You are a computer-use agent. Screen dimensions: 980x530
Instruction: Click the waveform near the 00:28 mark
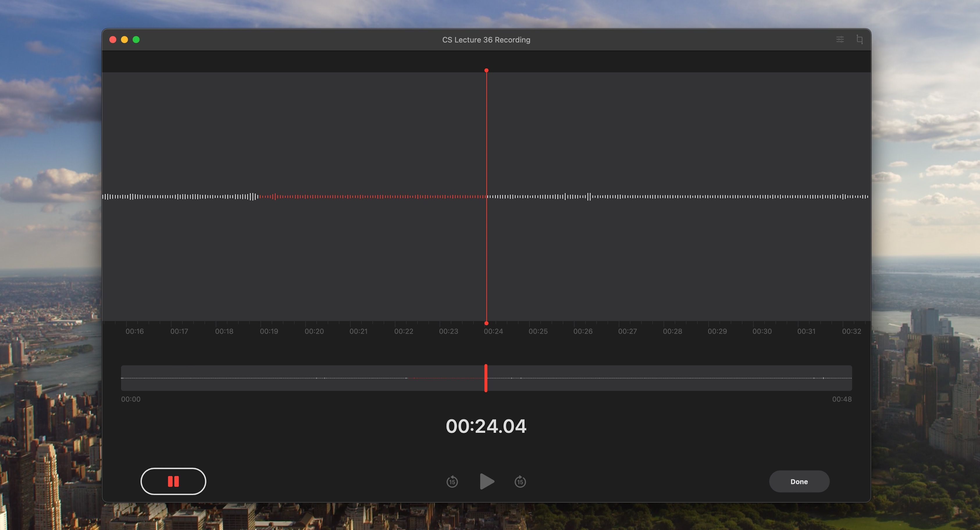pos(673,196)
